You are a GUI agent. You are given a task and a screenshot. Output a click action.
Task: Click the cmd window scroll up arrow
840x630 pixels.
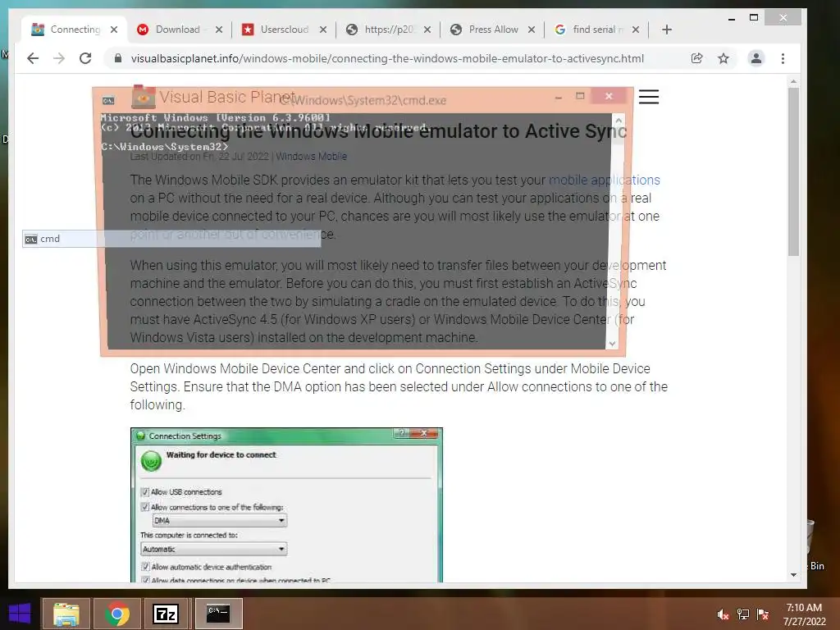coord(619,120)
